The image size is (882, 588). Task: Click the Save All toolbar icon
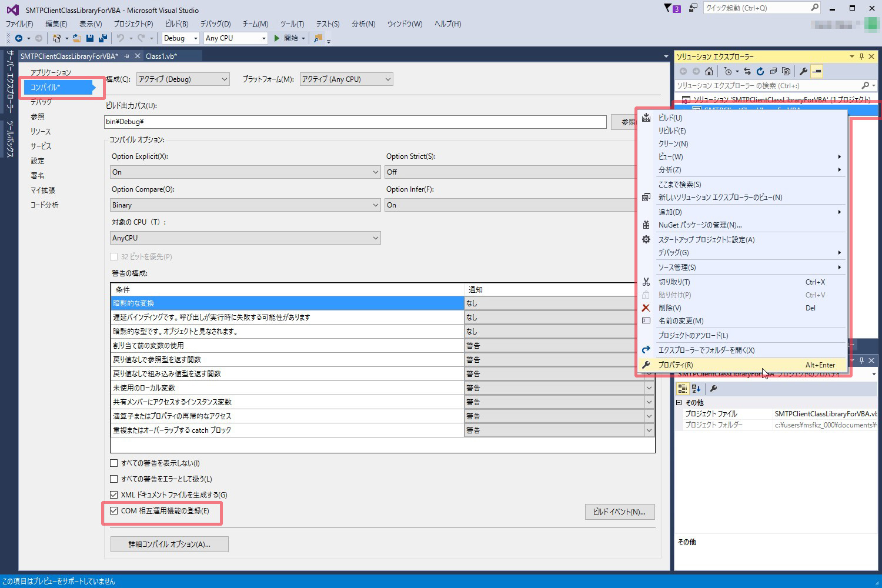tap(102, 38)
